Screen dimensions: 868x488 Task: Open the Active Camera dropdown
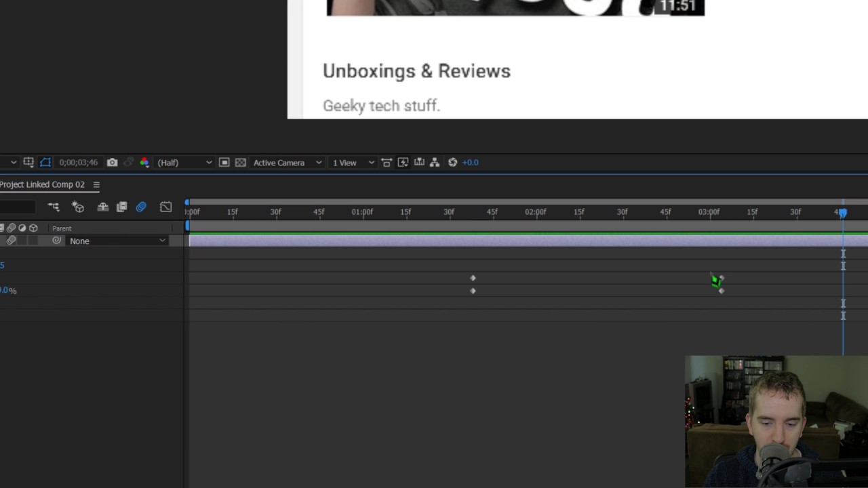(x=287, y=163)
